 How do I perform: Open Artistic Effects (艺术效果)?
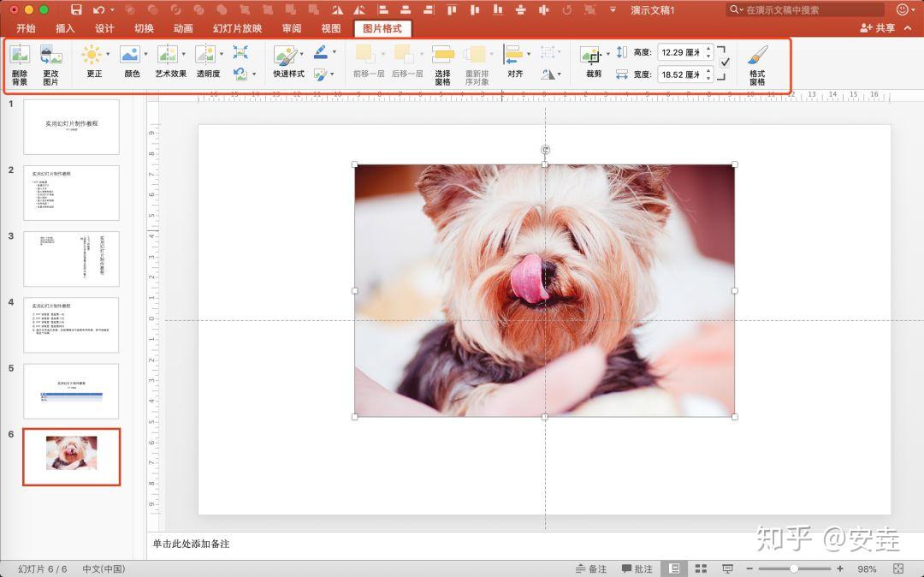coord(168,55)
